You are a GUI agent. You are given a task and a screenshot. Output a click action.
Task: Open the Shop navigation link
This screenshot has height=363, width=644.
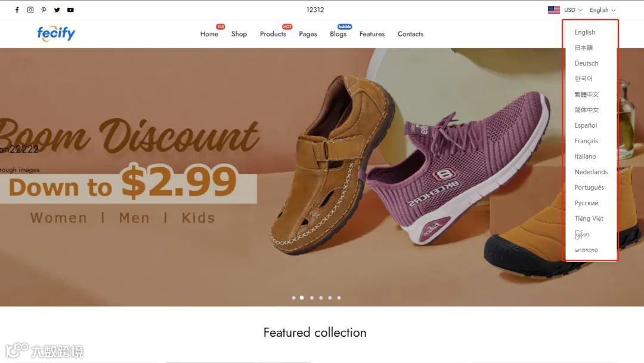pyautogui.click(x=239, y=33)
